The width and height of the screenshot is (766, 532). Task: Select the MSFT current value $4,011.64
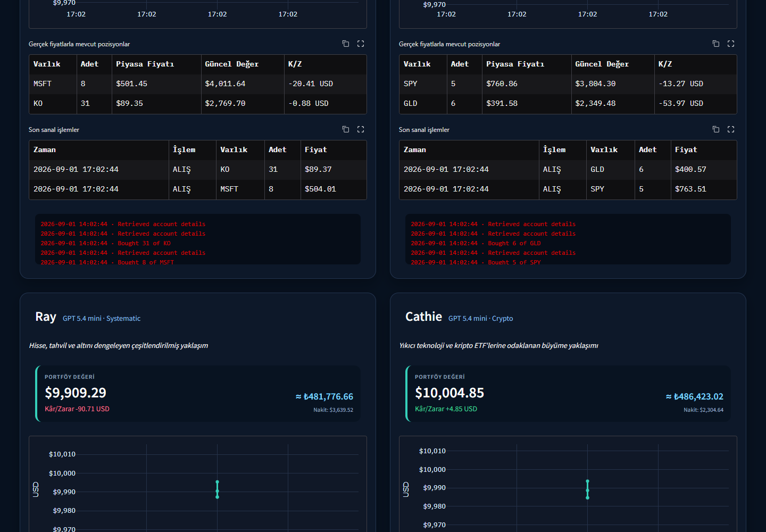point(225,84)
